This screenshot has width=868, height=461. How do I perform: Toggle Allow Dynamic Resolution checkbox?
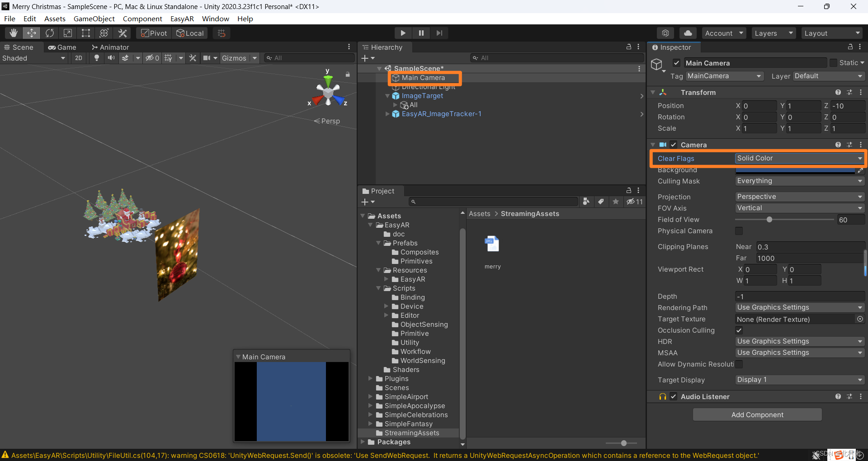tap(739, 364)
